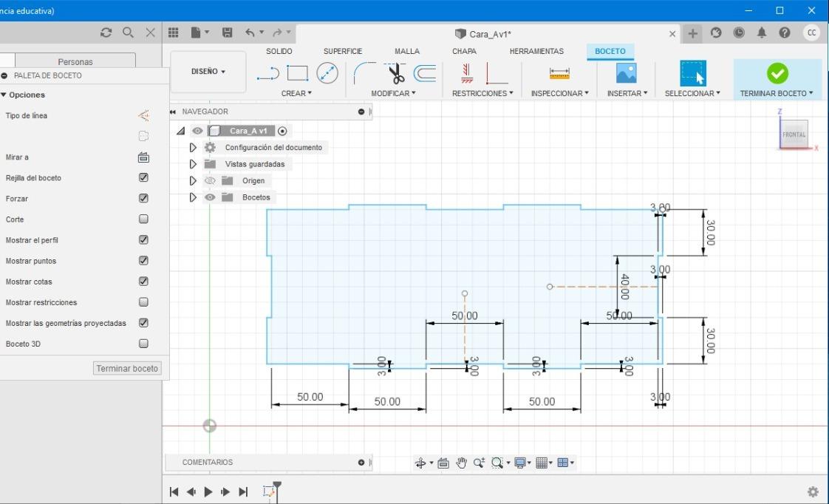Switch to the CHAPA tab
829x504 pixels.
[x=464, y=51]
